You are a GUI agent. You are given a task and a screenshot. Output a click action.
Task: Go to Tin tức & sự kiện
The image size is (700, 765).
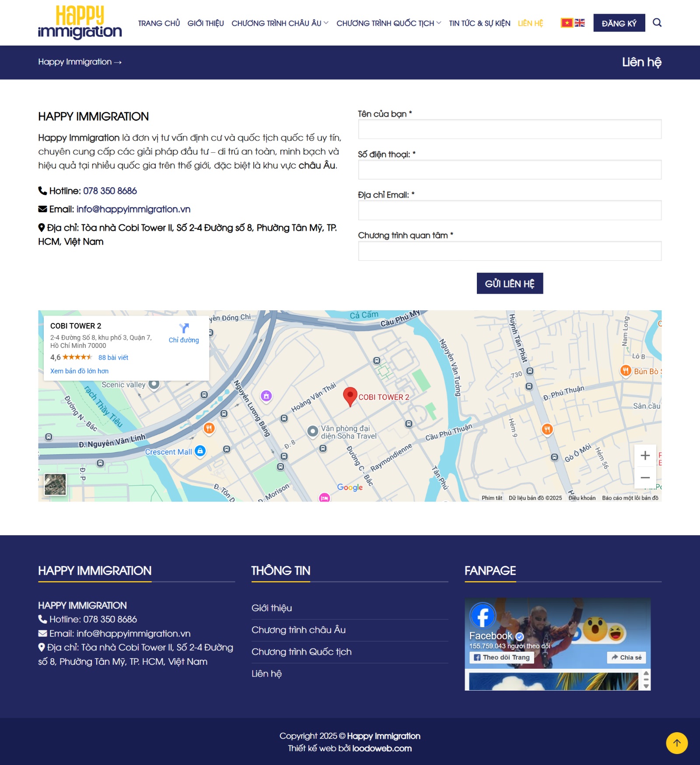[x=479, y=23]
